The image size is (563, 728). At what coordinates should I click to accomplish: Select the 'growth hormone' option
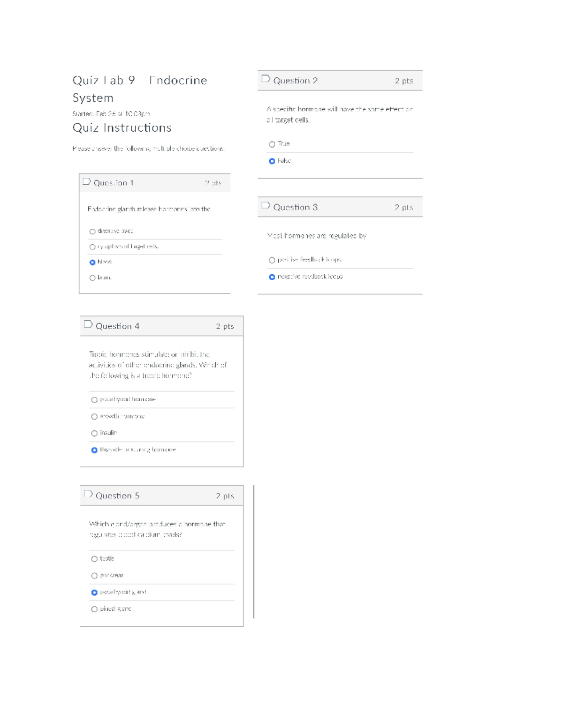pyautogui.click(x=94, y=417)
